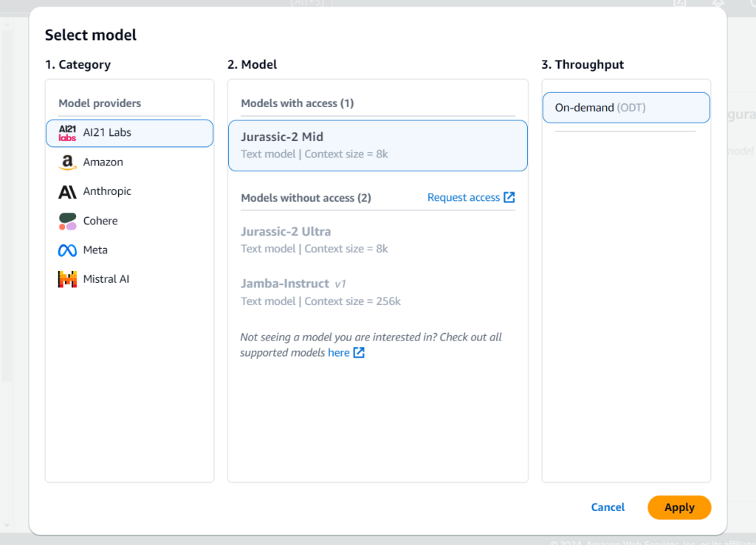Viewport: 756px width, 545px height.
Task: Click the external link icon beside Request access
Action: click(x=510, y=197)
